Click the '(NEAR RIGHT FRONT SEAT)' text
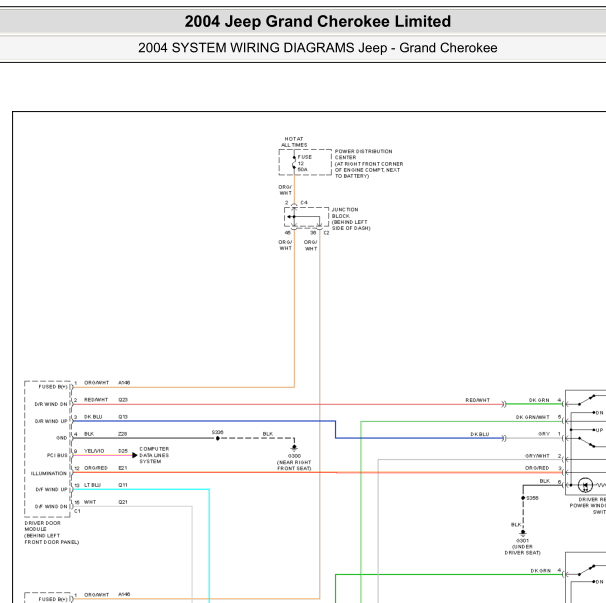This screenshot has width=606, height=603. point(294,465)
